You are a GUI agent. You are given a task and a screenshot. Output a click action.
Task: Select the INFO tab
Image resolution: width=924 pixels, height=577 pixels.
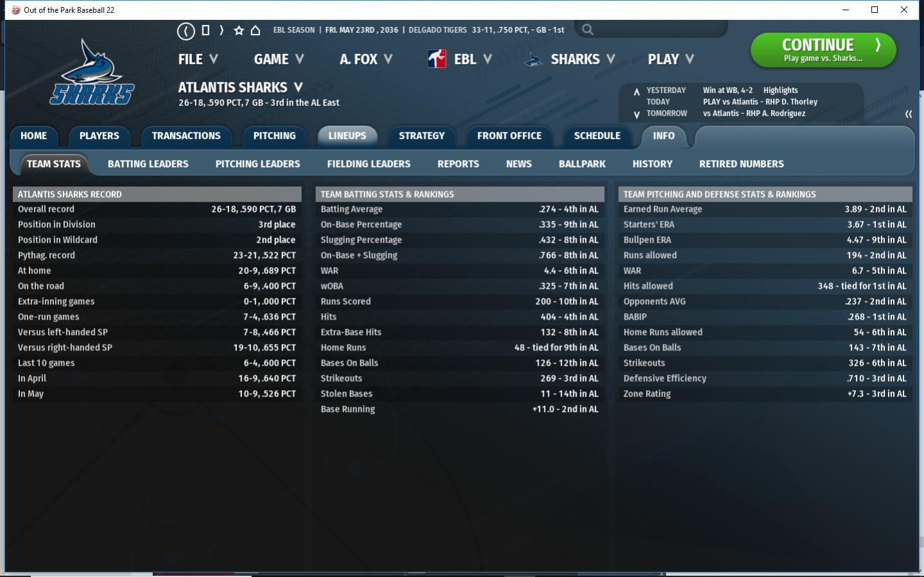[664, 136]
